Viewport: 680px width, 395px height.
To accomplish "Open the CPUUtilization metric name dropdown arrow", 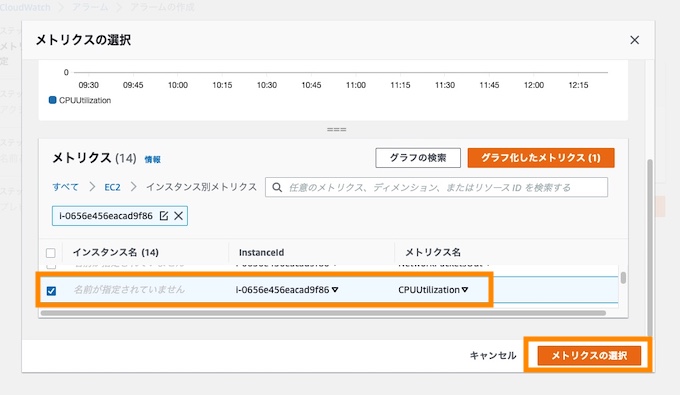I will (465, 290).
